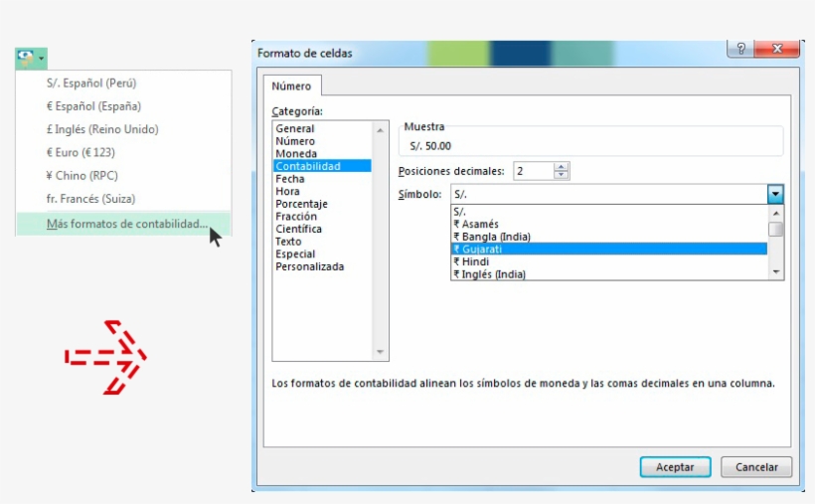Select Personalizada category
815x504 pixels.
[310, 266]
